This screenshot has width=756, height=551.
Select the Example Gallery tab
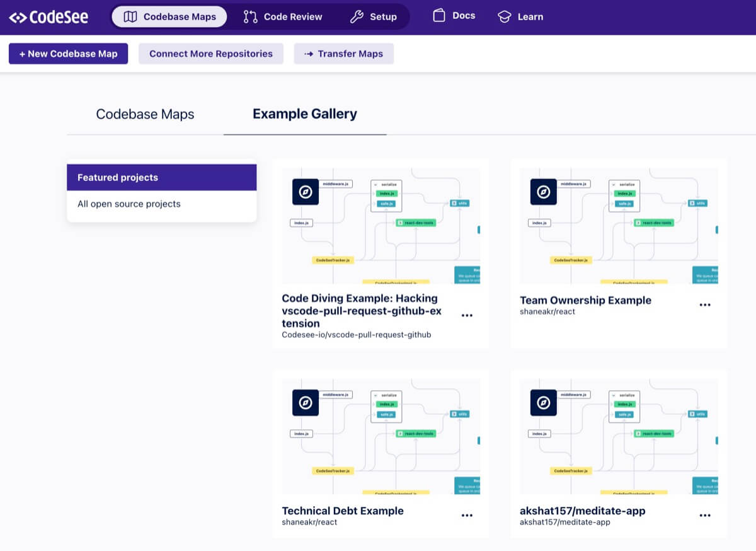tap(305, 114)
